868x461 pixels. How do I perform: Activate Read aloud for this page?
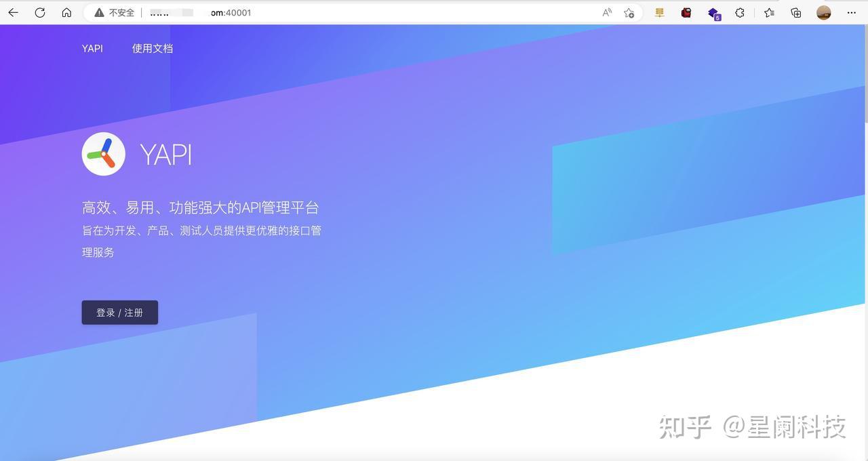coord(606,12)
